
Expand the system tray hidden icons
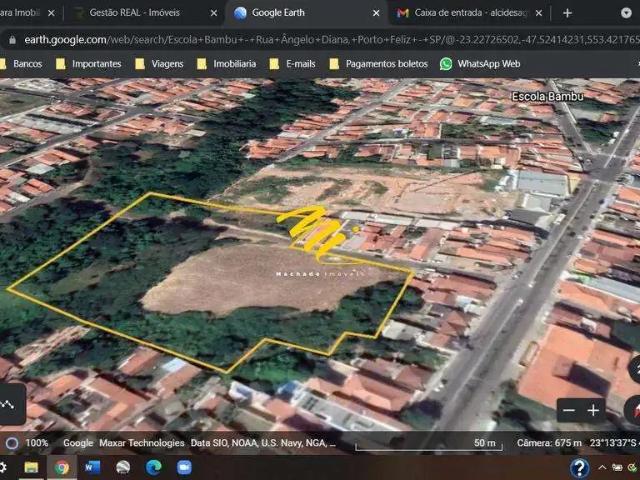[602, 468]
